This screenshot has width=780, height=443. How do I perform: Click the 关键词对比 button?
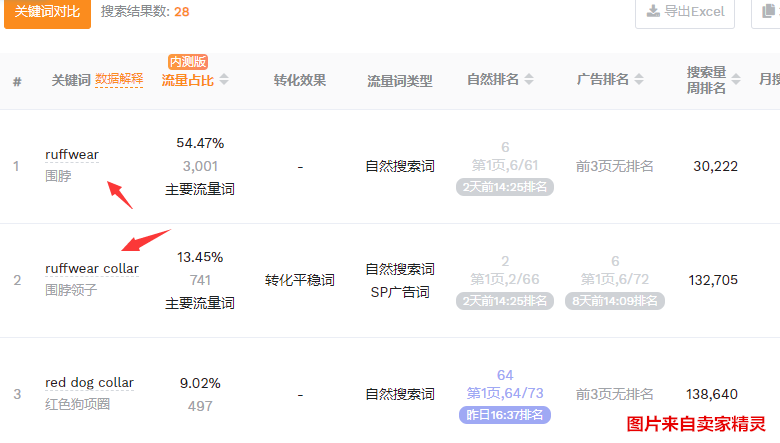tap(47, 12)
